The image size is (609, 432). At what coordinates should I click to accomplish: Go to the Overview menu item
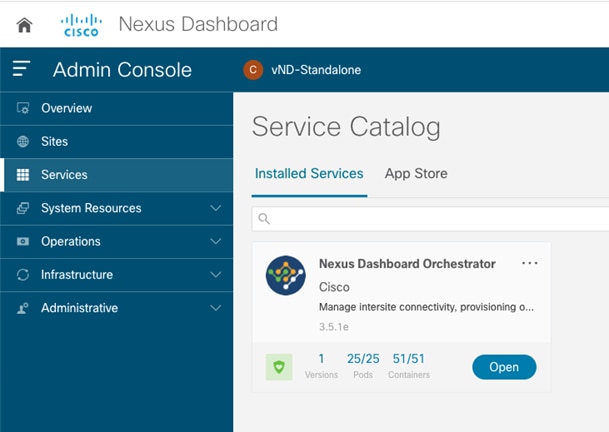coord(117,108)
